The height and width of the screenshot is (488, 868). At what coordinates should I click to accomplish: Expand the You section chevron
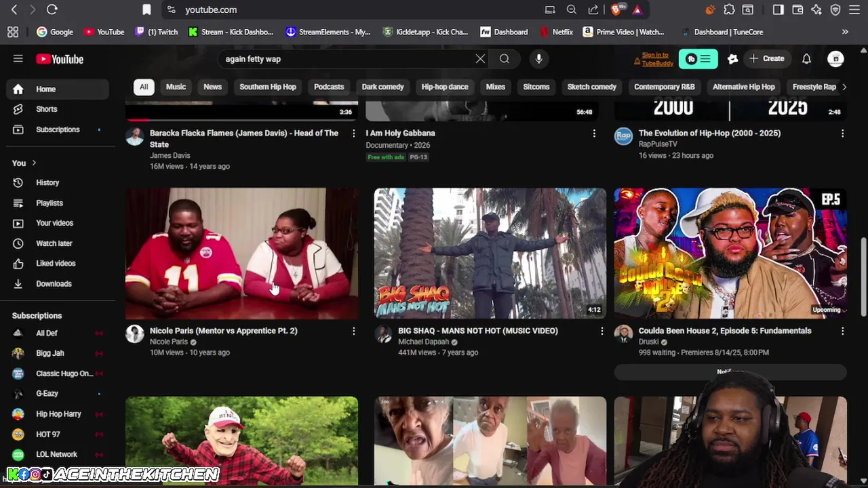(x=34, y=163)
